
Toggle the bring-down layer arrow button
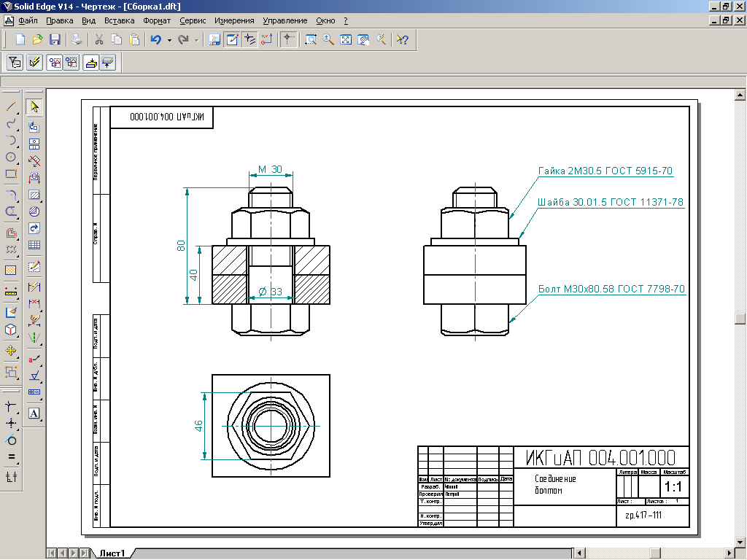(x=90, y=63)
